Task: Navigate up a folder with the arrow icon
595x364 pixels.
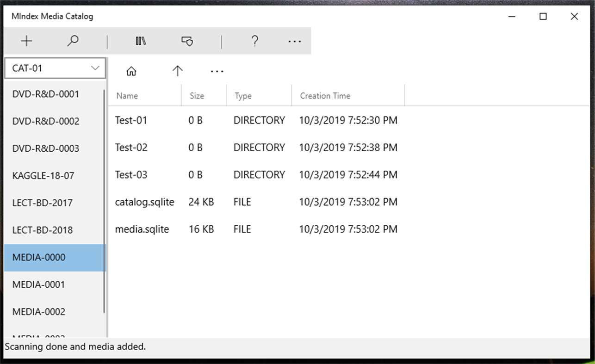Action: 177,71
